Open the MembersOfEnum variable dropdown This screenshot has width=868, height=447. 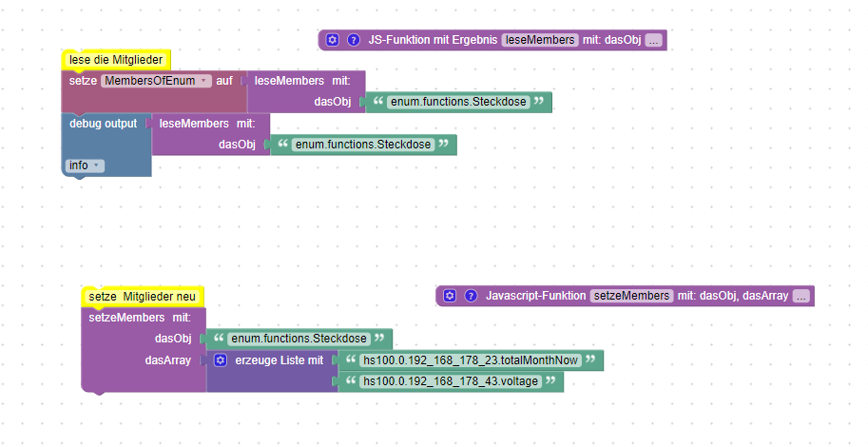(156, 81)
